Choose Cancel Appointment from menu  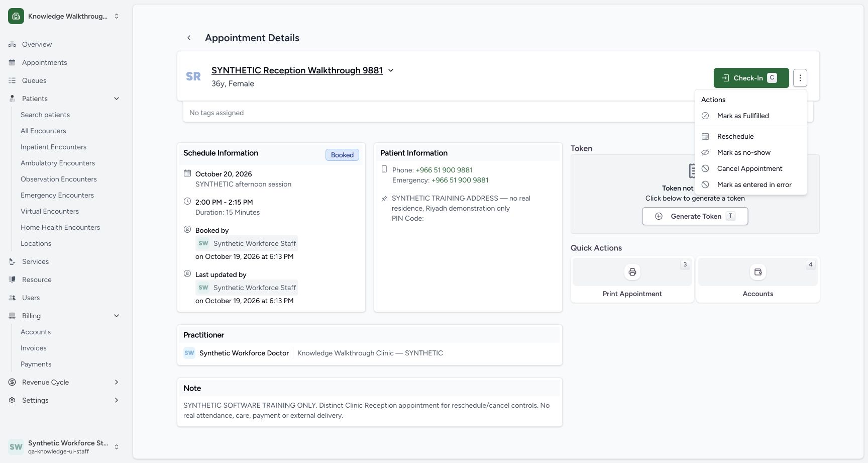(x=750, y=168)
